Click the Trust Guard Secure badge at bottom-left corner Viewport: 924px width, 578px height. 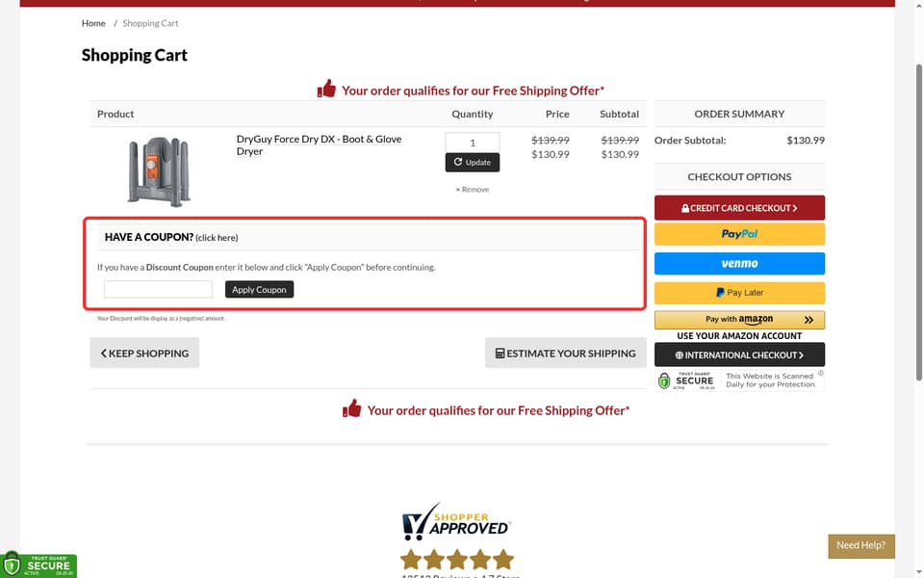tap(38, 565)
